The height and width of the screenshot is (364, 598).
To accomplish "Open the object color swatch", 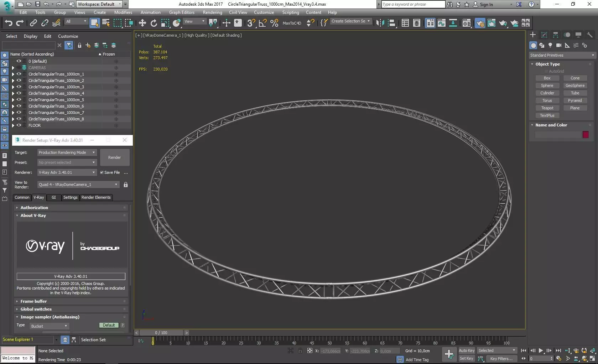I will [x=586, y=135].
